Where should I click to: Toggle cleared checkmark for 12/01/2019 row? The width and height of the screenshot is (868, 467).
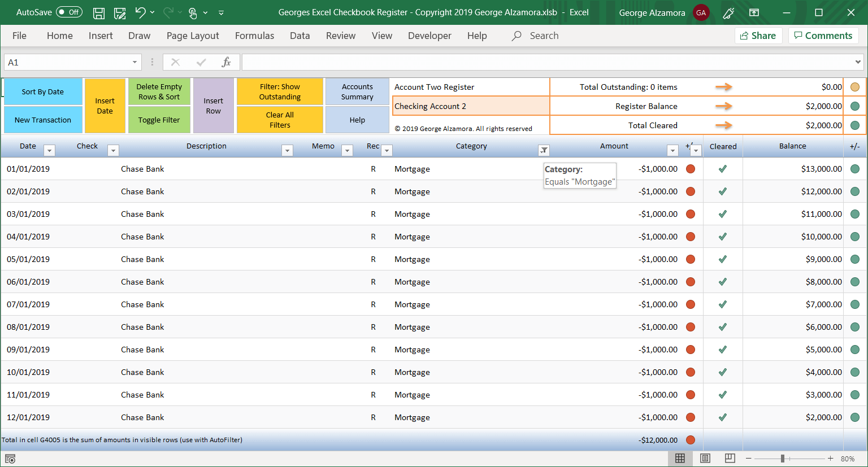point(723,417)
